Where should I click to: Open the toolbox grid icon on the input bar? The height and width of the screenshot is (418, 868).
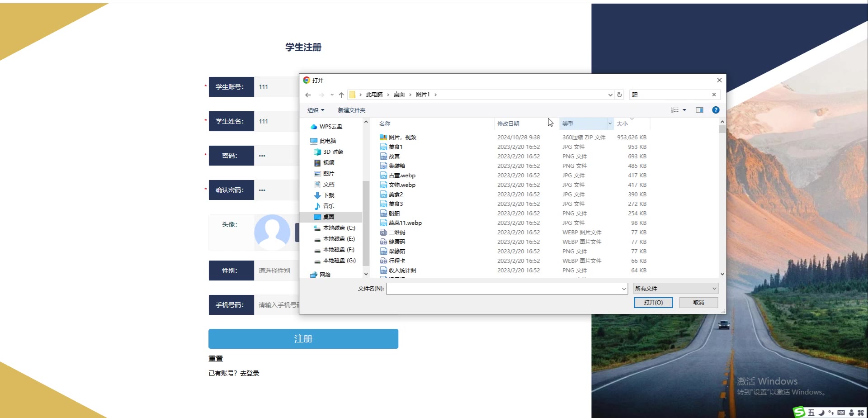pos(861,413)
